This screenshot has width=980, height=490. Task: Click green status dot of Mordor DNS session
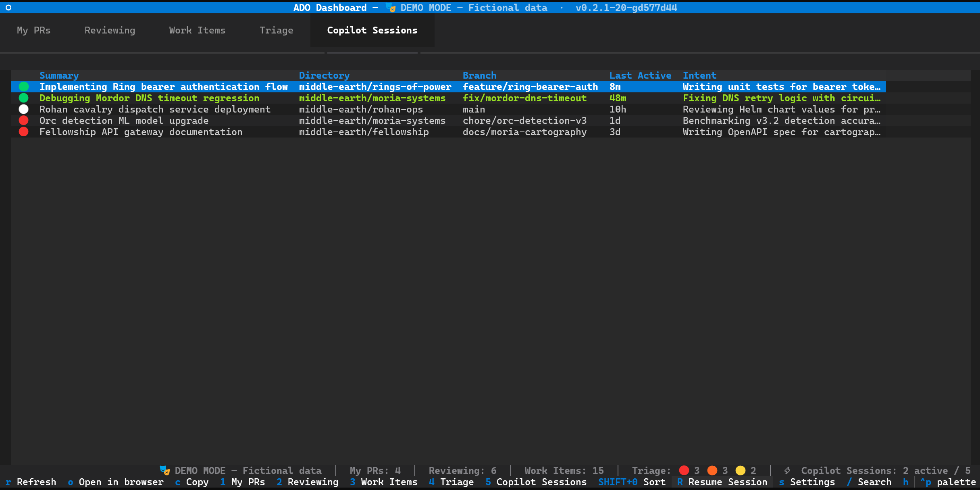click(24, 98)
